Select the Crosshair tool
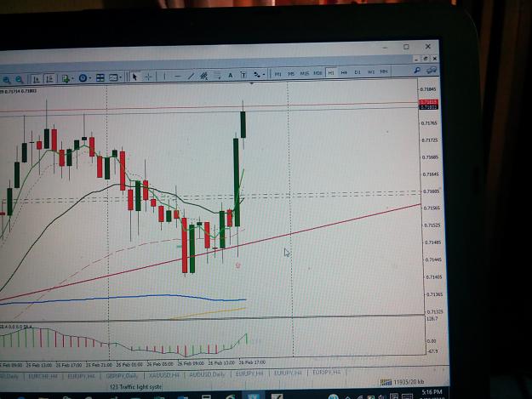Viewport: 532px width, 399px height. pyautogui.click(x=149, y=77)
